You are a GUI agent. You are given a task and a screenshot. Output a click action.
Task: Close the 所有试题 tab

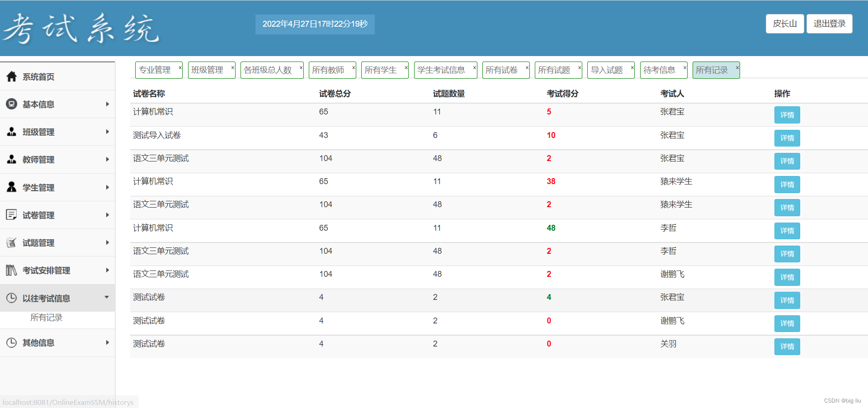580,67
